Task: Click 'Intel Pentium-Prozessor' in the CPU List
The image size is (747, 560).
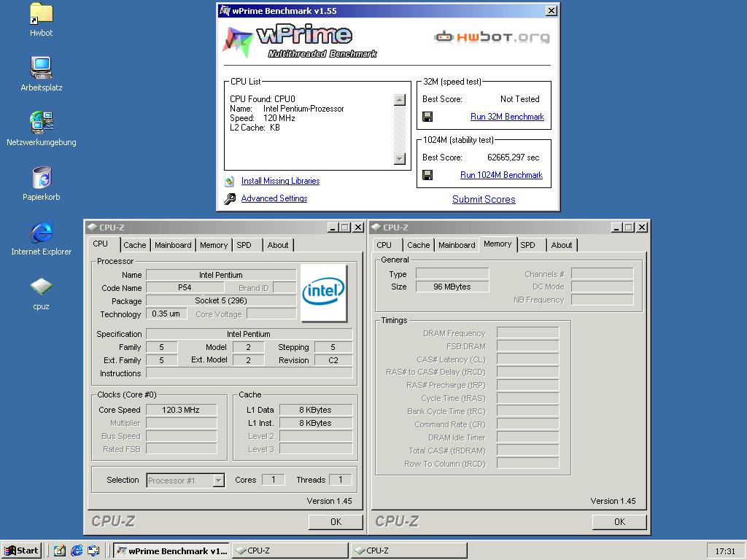Action: (303, 109)
